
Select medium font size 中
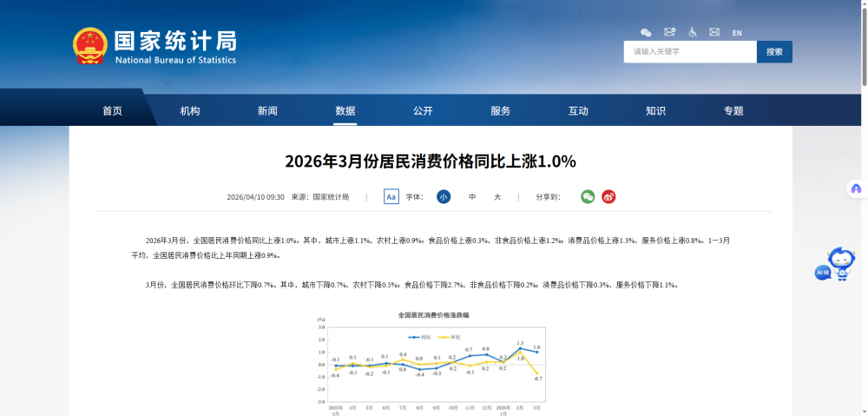(472, 197)
